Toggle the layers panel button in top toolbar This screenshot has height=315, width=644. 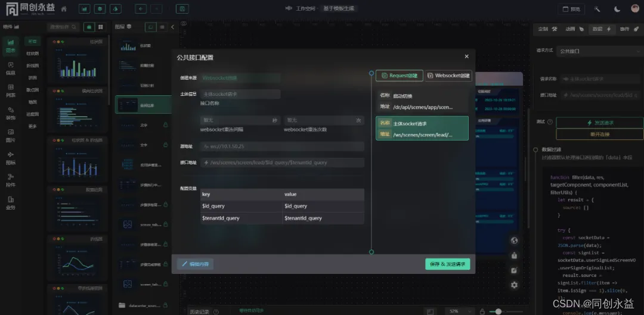coord(100,8)
